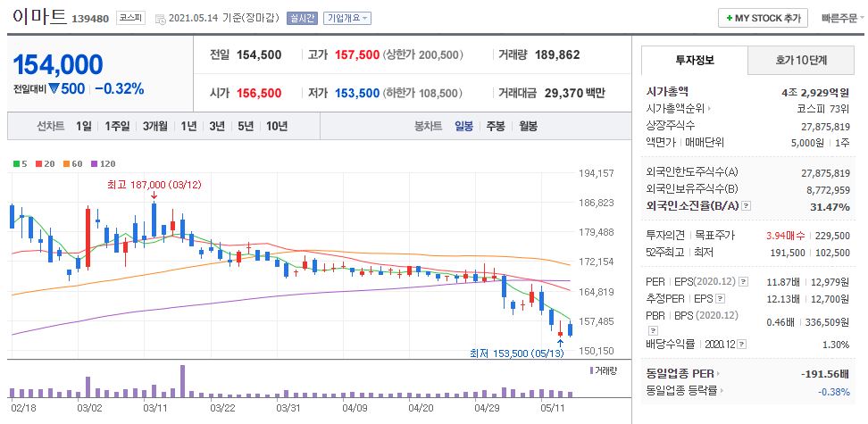Click the 최고 187,000 (03/12) chart marker
The width and height of the screenshot is (868, 424).
coord(154,185)
